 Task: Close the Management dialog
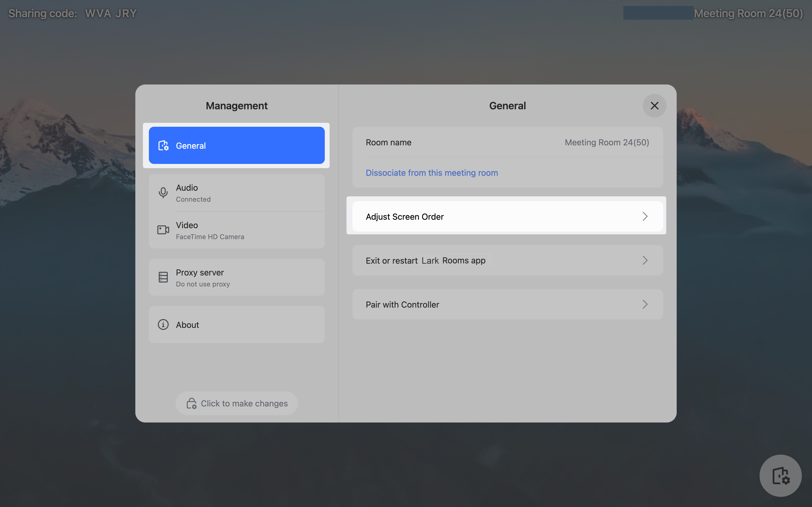tap(654, 106)
